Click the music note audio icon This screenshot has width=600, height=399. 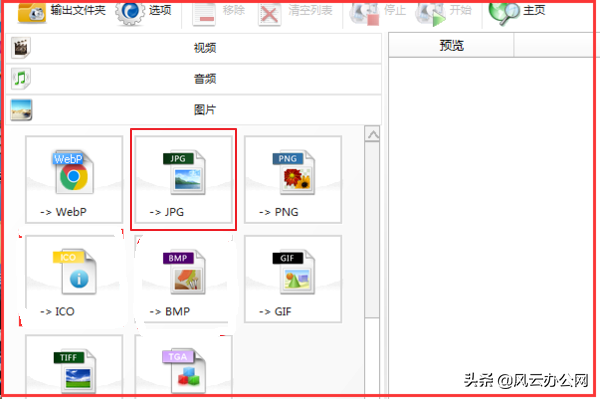coord(21,79)
